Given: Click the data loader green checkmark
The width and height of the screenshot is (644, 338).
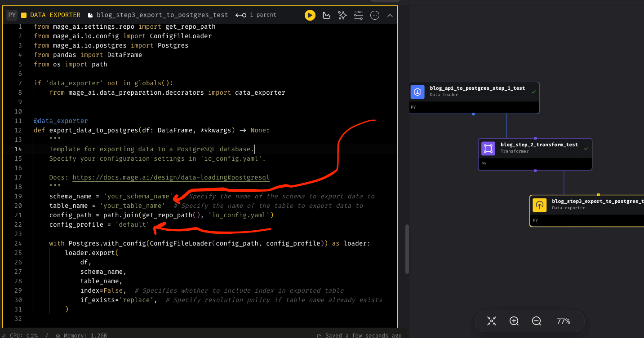Looking at the screenshot, I should point(533,92).
